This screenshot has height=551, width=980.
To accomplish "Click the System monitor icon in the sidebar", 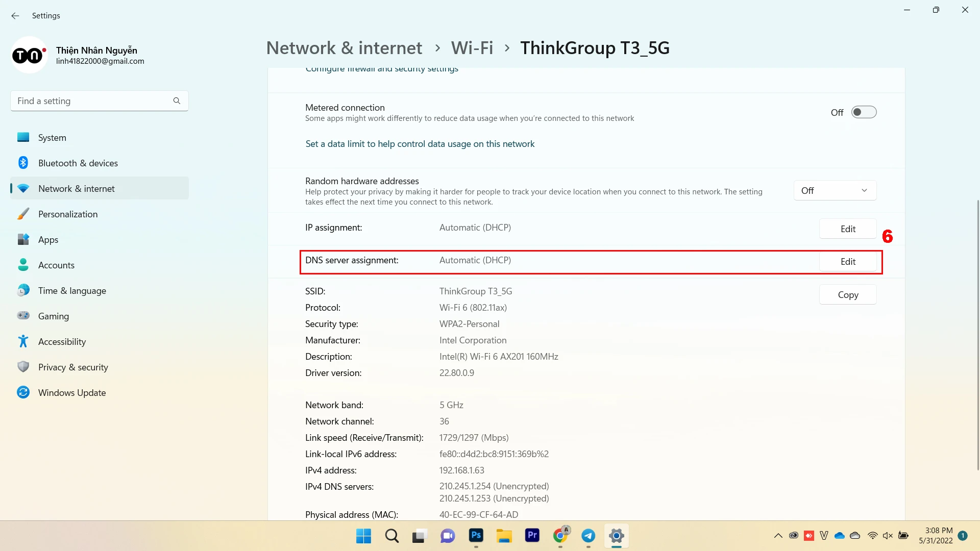I will pos(23,137).
